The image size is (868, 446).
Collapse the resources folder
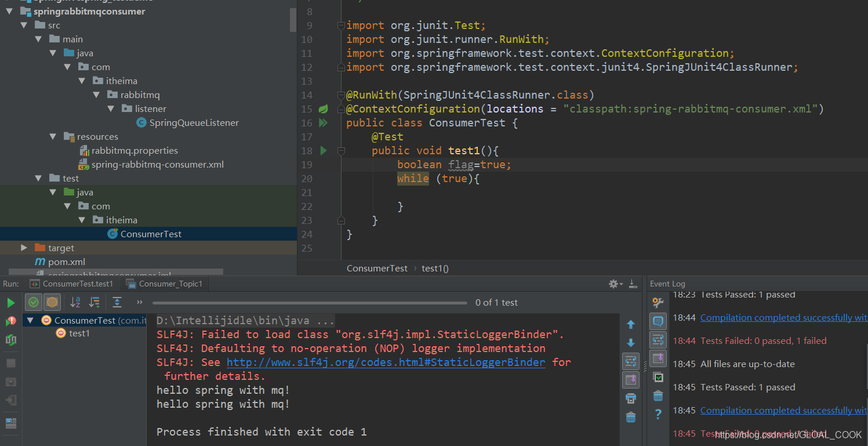tap(53, 137)
